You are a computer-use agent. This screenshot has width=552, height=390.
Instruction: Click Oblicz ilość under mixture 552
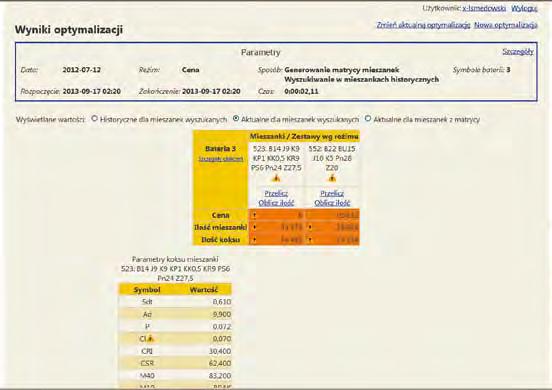pyautogui.click(x=332, y=203)
